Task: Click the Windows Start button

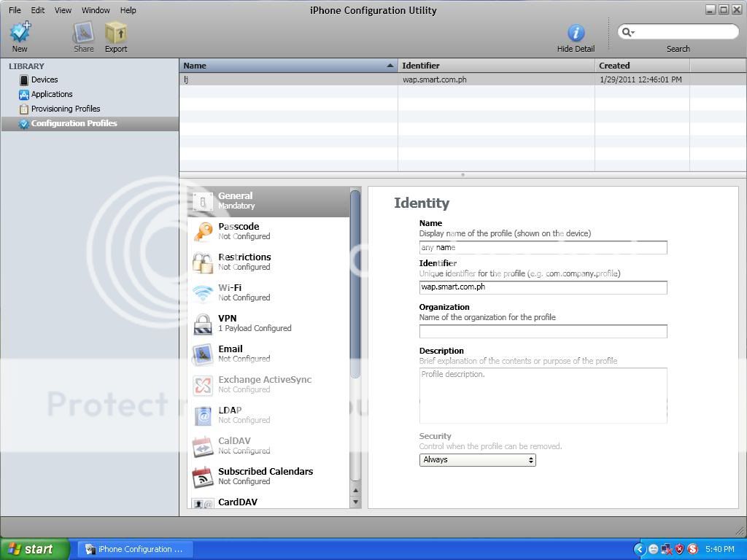Action: [x=34, y=549]
